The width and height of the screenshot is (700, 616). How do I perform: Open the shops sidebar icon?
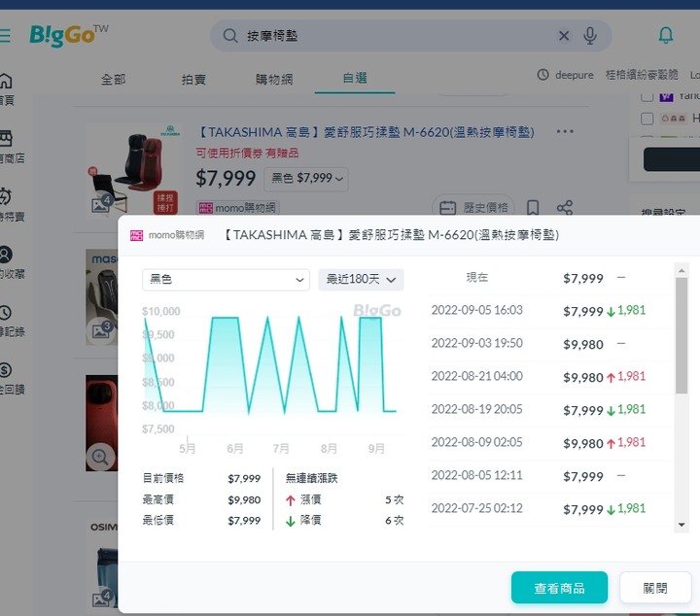6,139
